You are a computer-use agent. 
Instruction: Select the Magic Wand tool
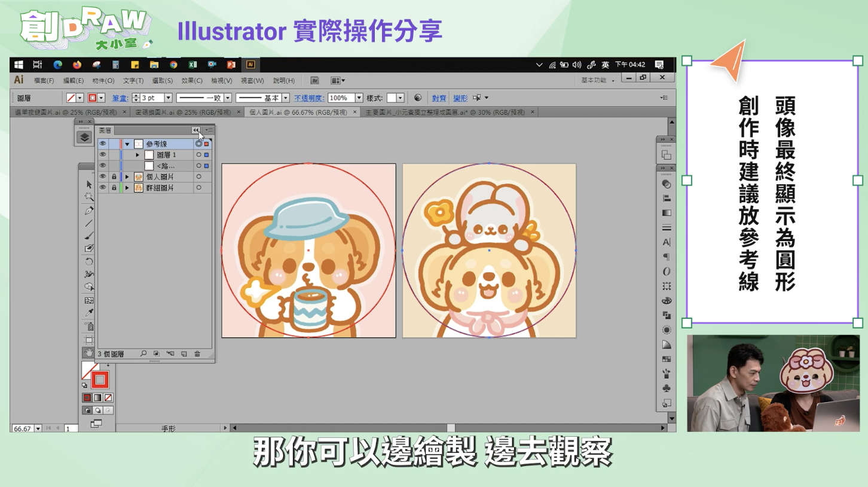(x=89, y=197)
